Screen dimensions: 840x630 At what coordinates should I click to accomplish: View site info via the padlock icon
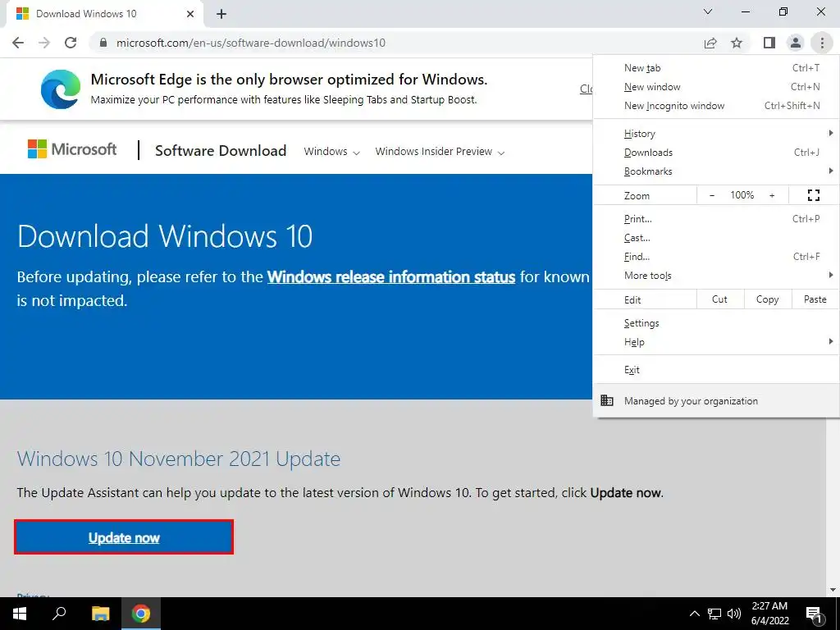(103, 43)
